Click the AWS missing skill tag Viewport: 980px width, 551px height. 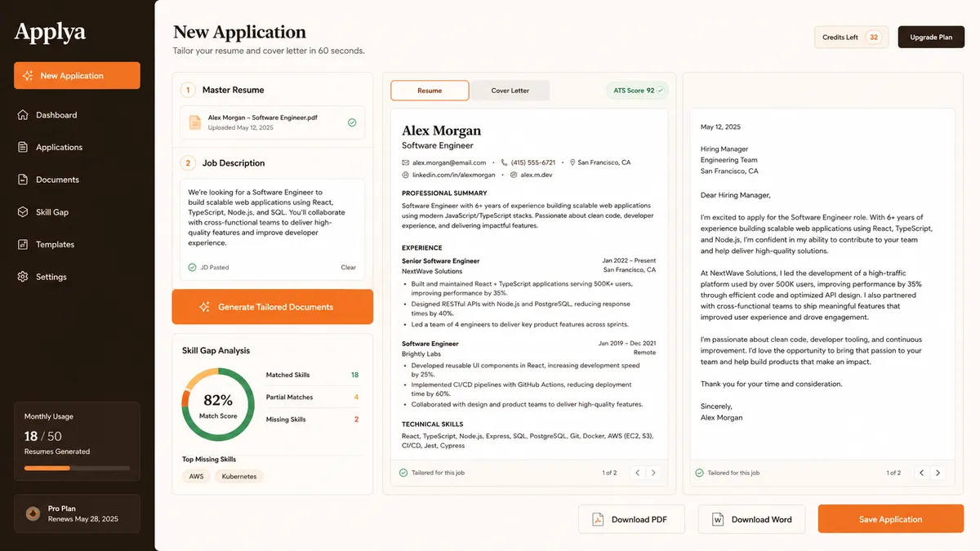pos(196,477)
